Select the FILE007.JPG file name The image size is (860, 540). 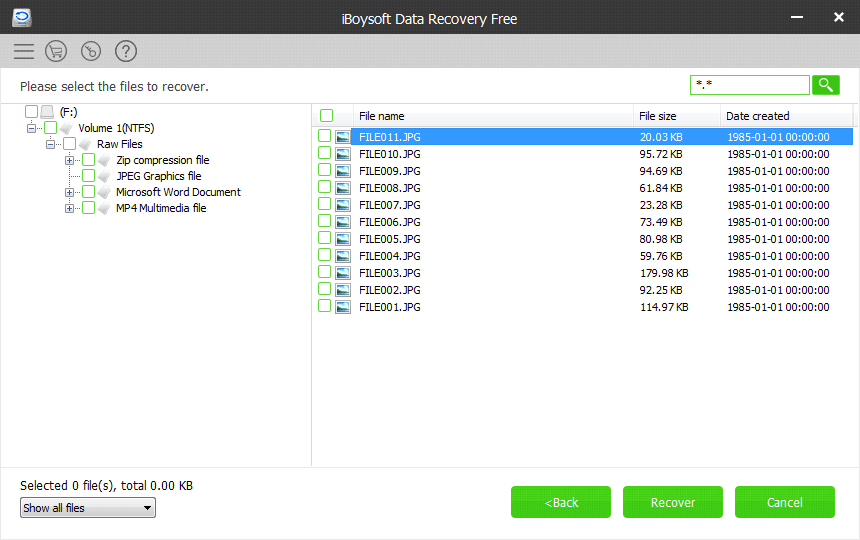[389, 205]
